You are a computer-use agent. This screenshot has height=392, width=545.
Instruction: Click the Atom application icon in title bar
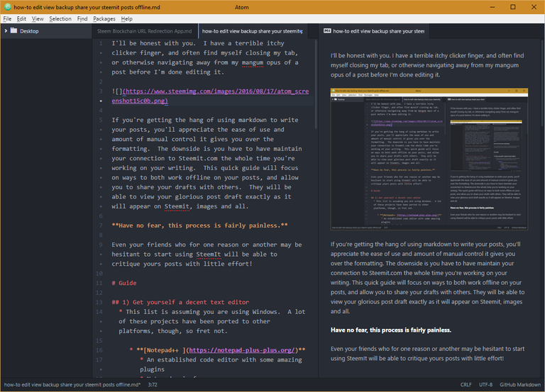(7, 7)
